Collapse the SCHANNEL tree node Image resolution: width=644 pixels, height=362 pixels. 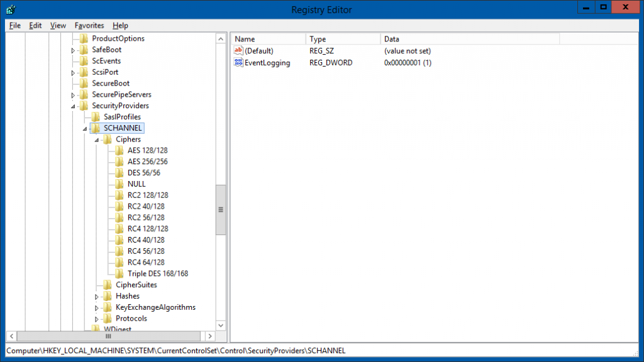pos(84,128)
